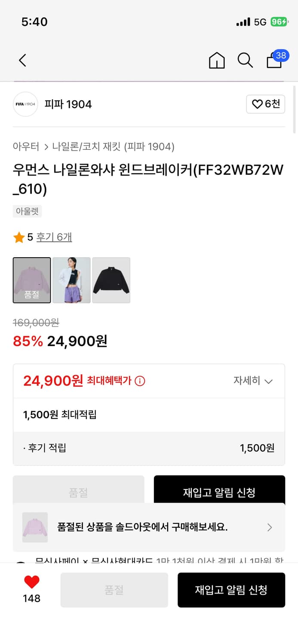Like the brand via the 6천 heart button
298x644 pixels.
coord(265,104)
